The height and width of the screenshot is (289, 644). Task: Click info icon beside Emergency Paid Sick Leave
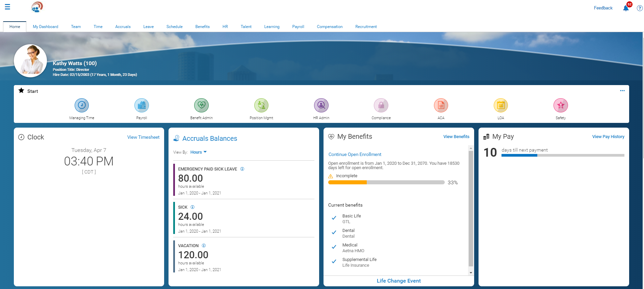click(x=242, y=169)
